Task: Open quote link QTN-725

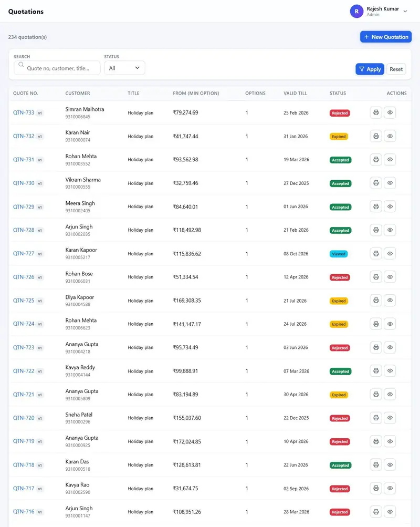Action: (24, 301)
